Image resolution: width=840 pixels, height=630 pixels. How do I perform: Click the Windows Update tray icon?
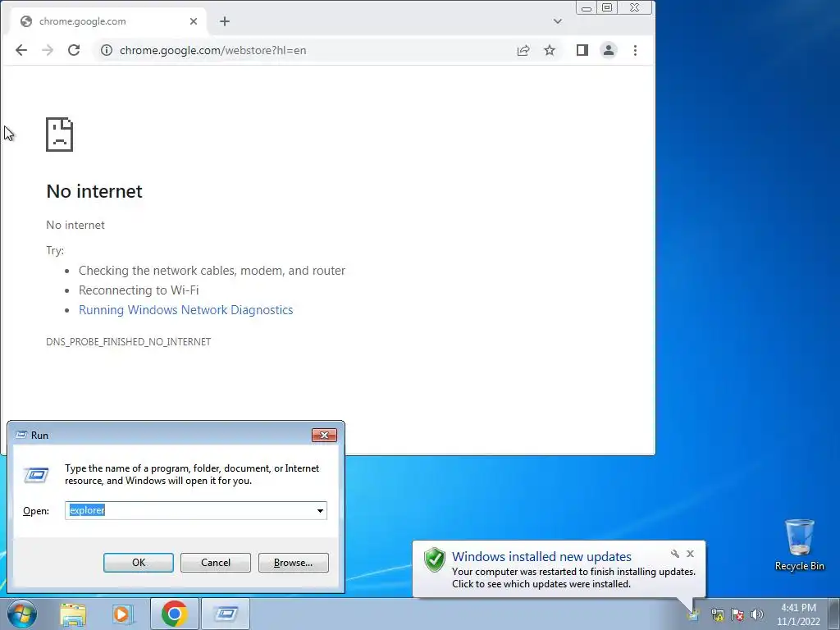(694, 614)
